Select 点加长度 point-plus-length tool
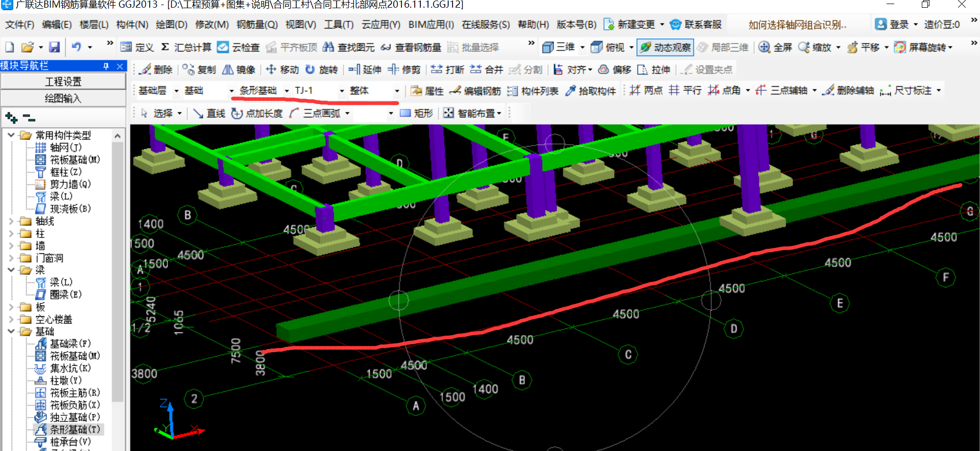Viewport: 980px width, 451px height. 257,113
